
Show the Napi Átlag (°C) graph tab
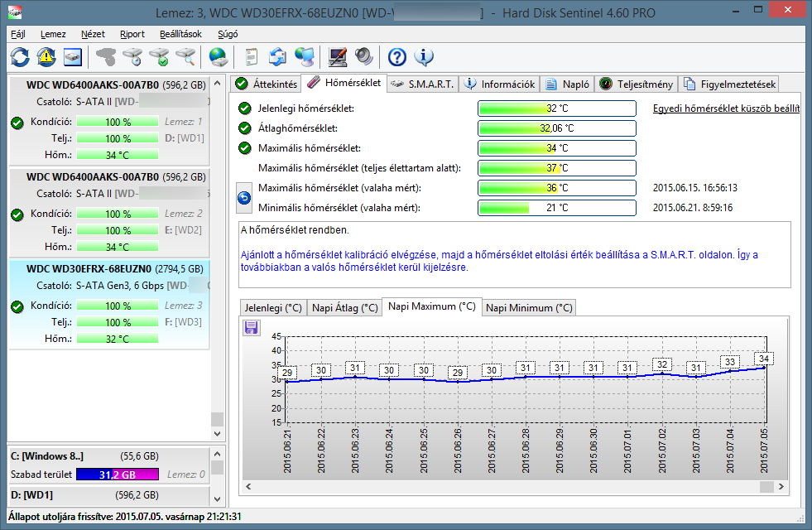[344, 308]
